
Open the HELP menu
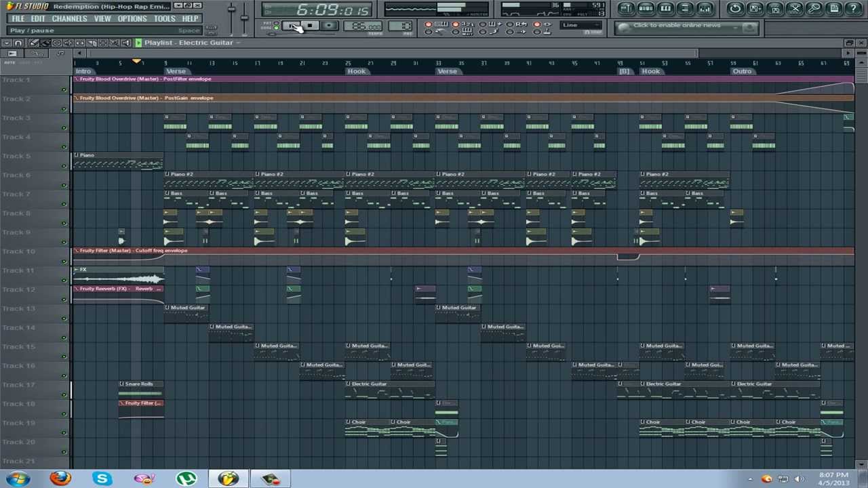coord(191,18)
